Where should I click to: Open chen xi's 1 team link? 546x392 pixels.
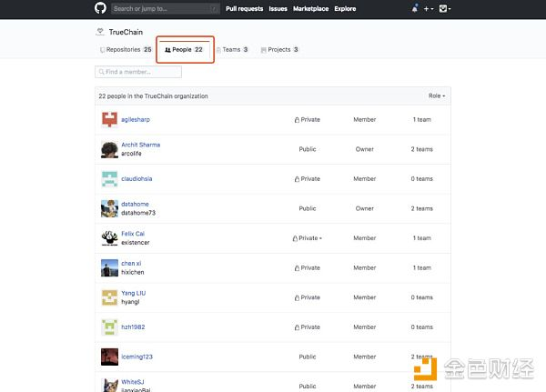(x=422, y=267)
